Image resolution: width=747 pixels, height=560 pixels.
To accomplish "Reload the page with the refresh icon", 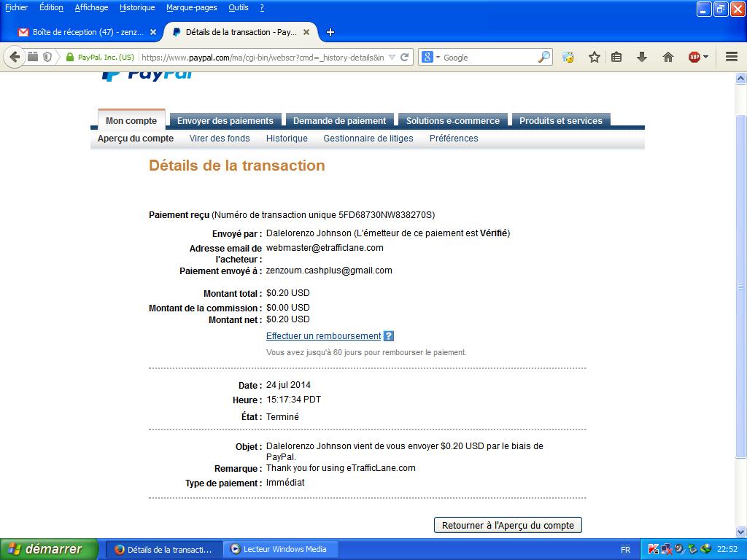I will pyautogui.click(x=404, y=57).
